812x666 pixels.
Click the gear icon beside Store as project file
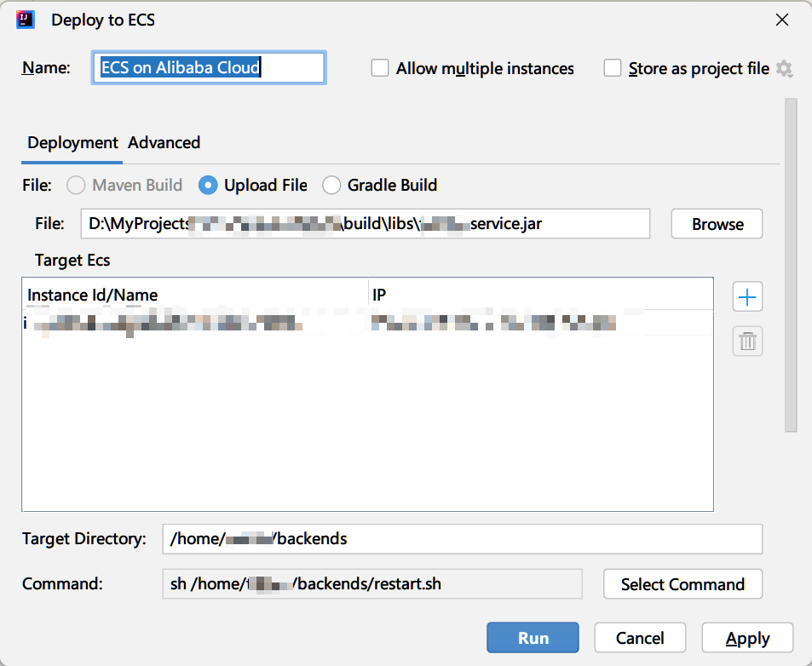pos(784,69)
